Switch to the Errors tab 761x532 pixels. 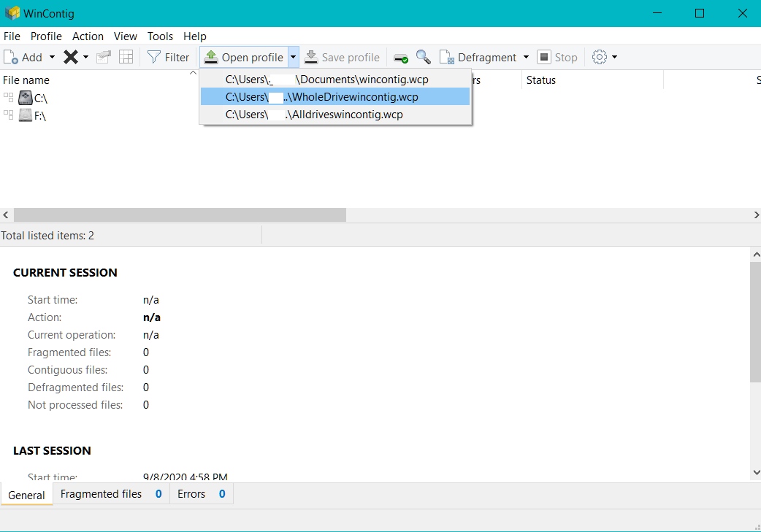202,494
